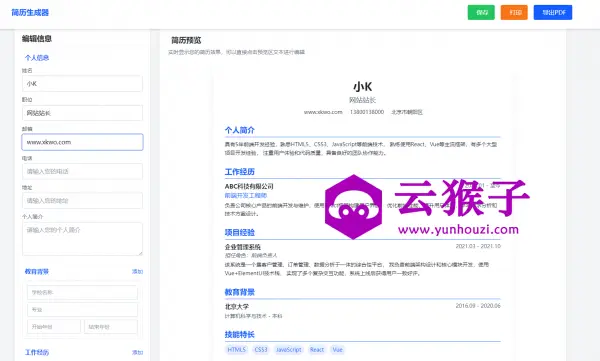Viewport: 600px width, 361px height.
Task: Click the HTML5 skill tag
Action: pyautogui.click(x=236, y=350)
